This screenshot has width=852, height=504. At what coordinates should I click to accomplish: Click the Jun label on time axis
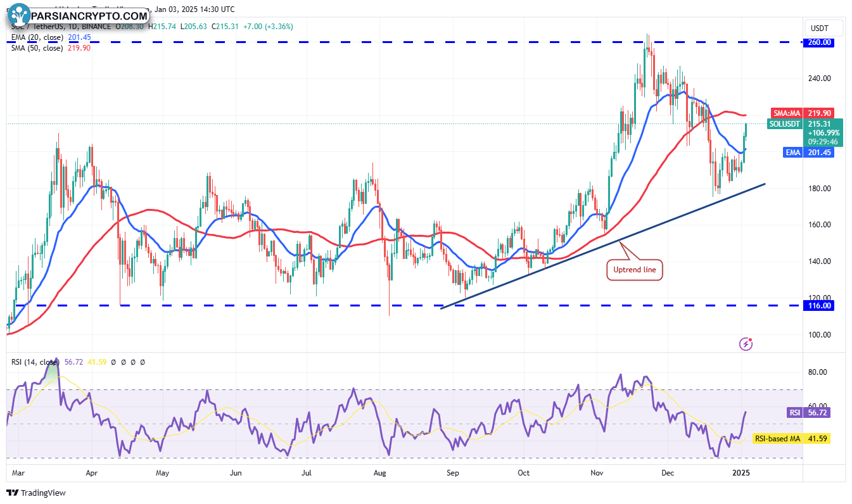pos(236,472)
